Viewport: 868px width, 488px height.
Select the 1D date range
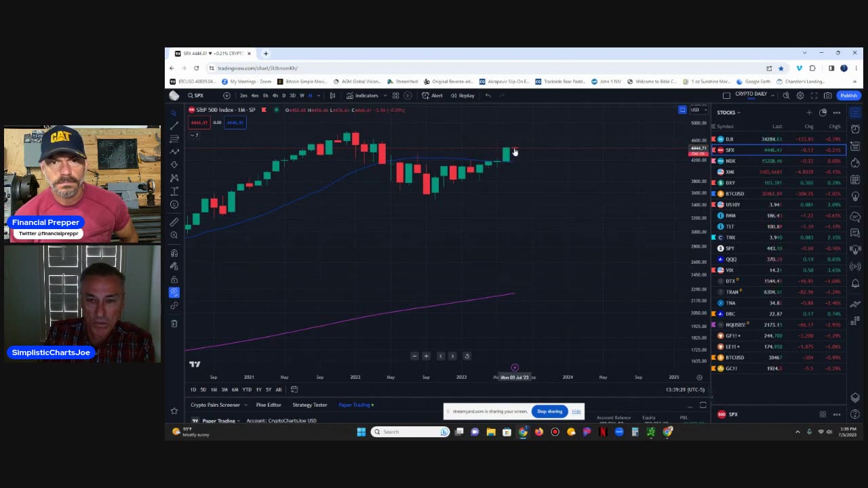pos(193,390)
